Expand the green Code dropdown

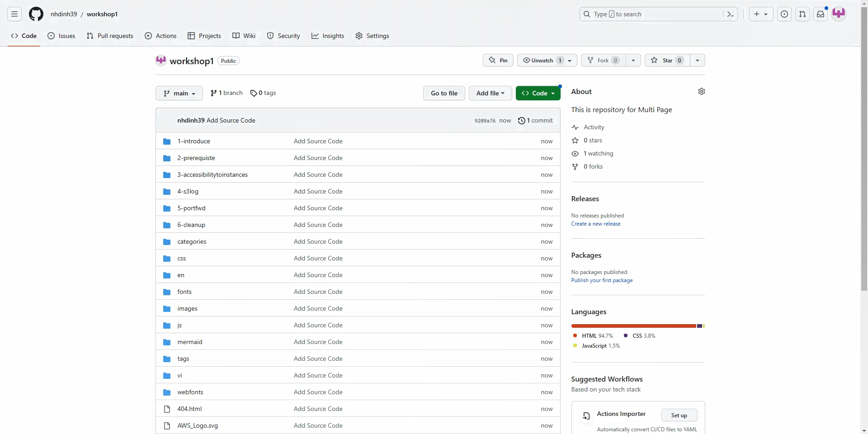538,93
